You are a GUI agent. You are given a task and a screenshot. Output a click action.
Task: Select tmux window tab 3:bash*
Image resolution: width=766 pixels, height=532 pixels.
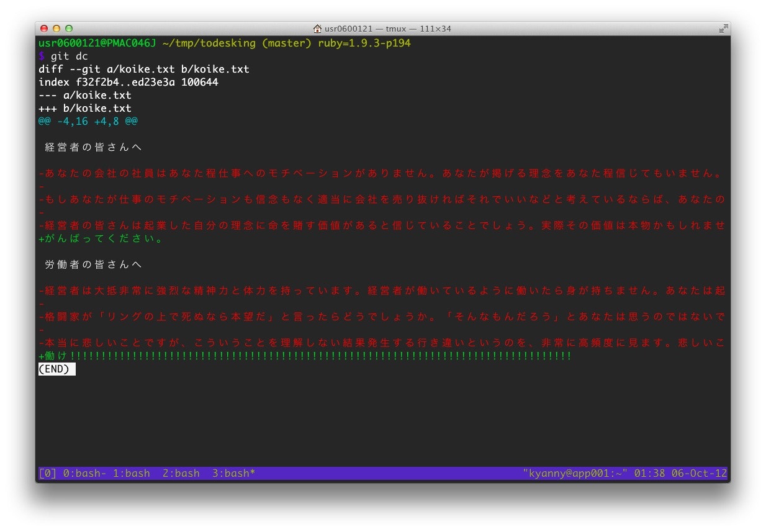[234, 474]
